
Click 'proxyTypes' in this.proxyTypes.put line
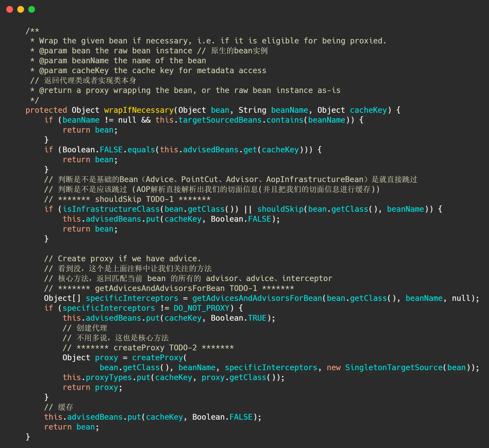coord(109,377)
